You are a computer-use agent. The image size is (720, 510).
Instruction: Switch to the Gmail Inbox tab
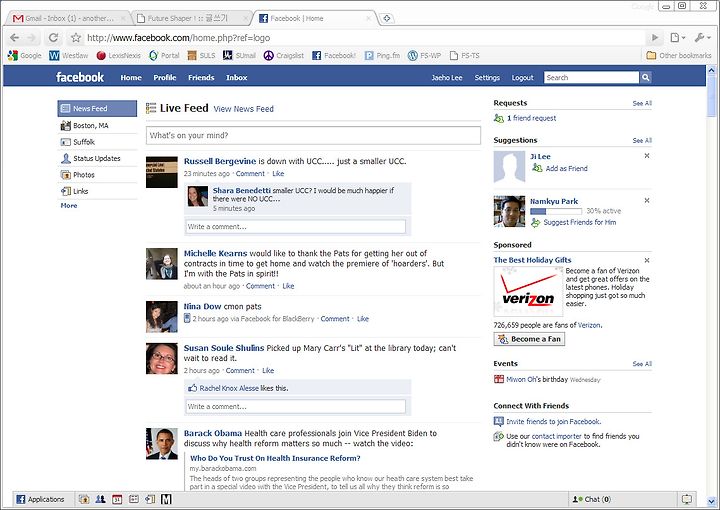[x=69, y=18]
